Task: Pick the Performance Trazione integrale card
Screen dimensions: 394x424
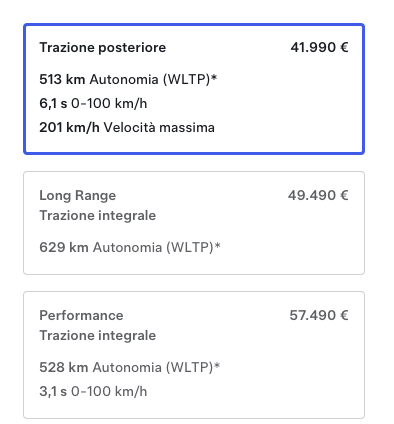Action: tap(194, 355)
